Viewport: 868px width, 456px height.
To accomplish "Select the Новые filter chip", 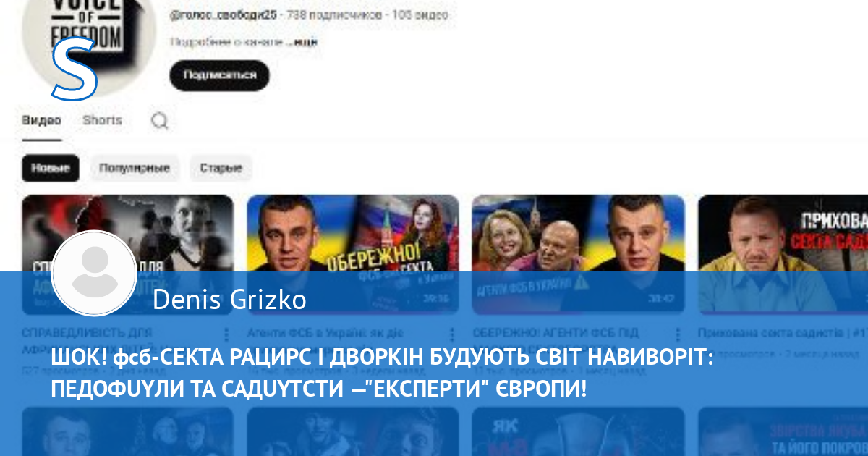I will tap(50, 168).
